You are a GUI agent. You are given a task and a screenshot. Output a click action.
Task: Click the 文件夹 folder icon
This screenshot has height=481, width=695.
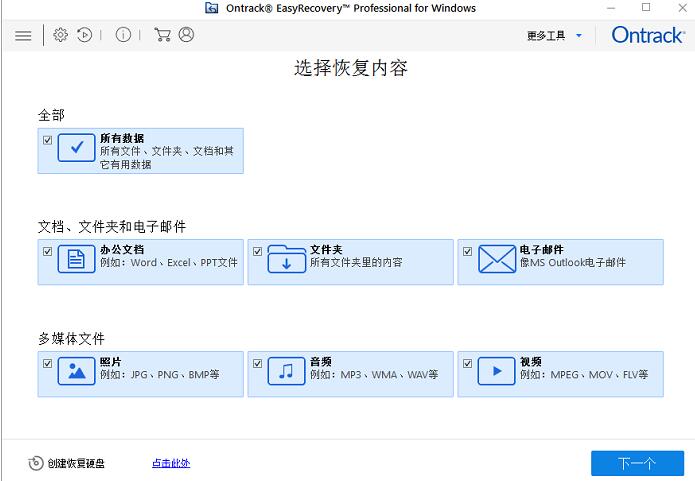[x=286, y=259]
